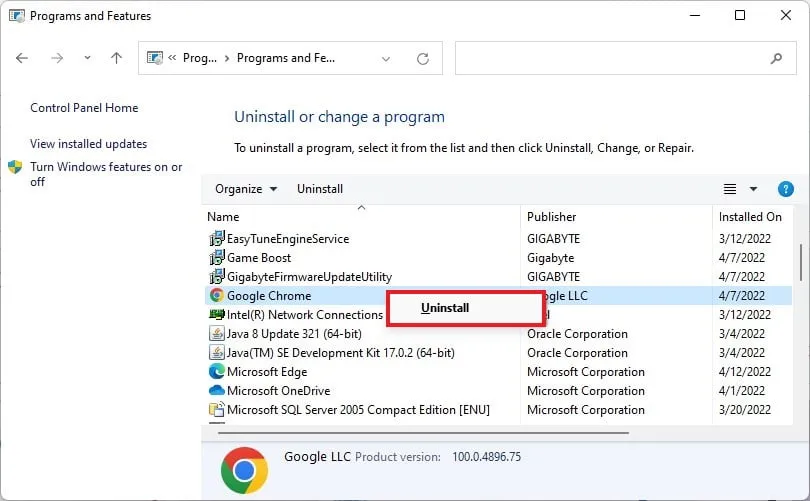Click the control panel icon in address bar
The height and width of the screenshot is (501, 810).
[x=154, y=58]
